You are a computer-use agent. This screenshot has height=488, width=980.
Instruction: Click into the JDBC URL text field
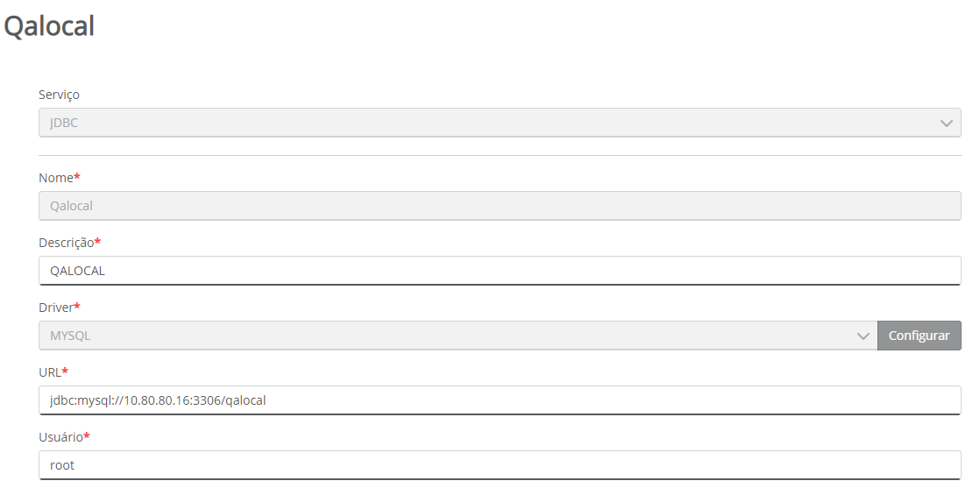(x=500, y=400)
